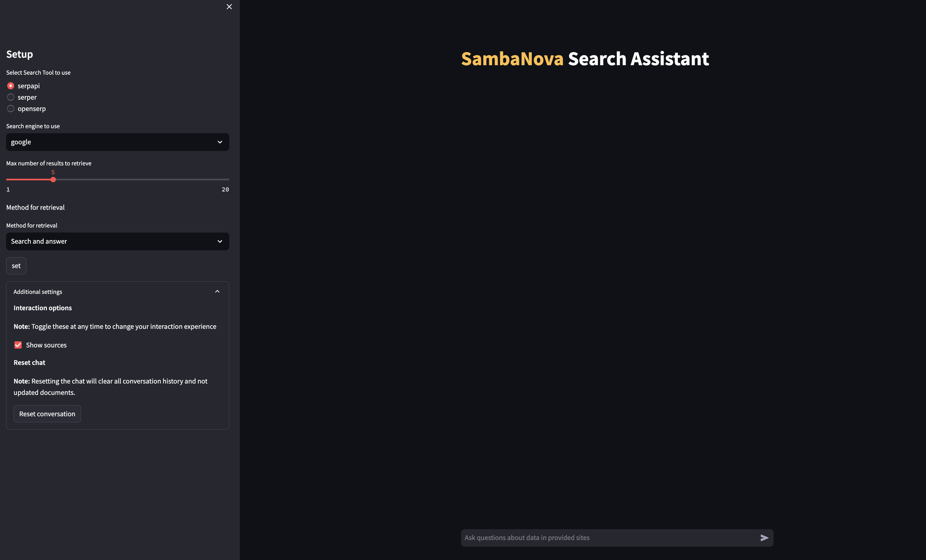Click the Interaction options heading

pos(43,308)
